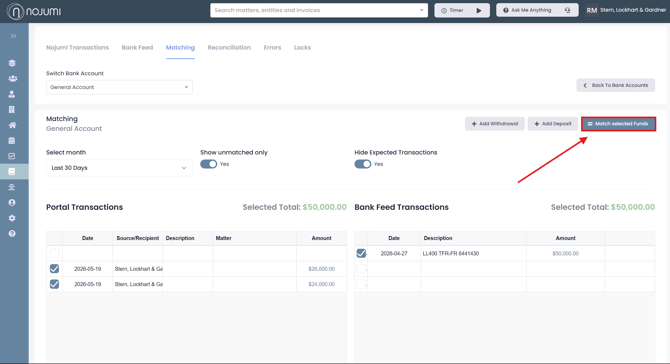670x364 pixels.
Task: Click the headset support icon
Action: pyautogui.click(x=567, y=10)
